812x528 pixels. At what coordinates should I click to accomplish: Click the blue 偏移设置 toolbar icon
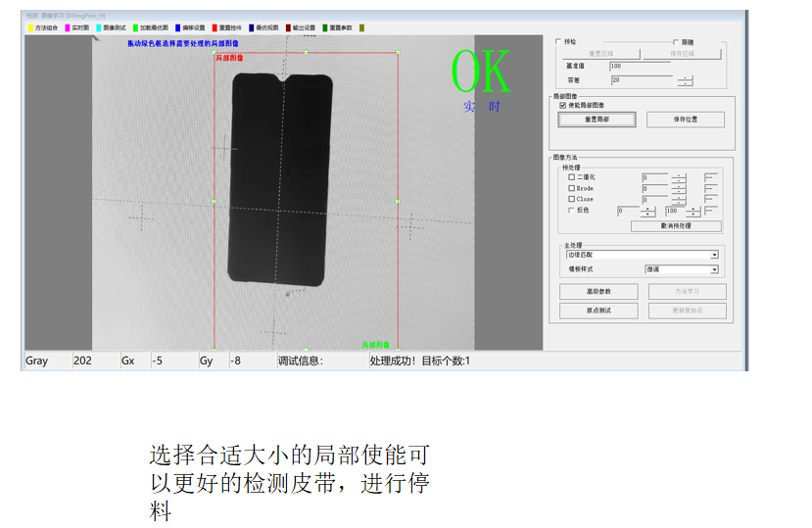(x=179, y=27)
